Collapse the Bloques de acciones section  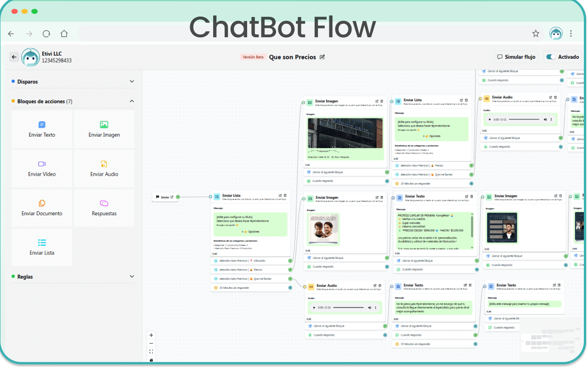pos(132,101)
